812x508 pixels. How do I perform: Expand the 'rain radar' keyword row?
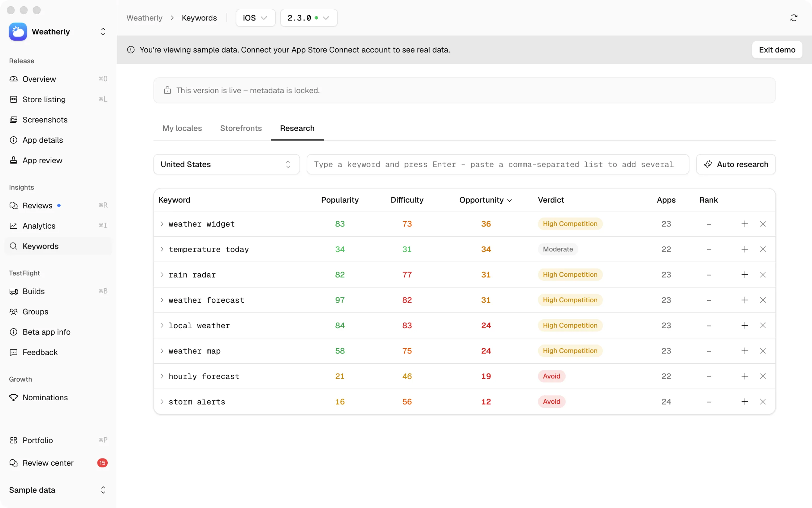(x=162, y=274)
